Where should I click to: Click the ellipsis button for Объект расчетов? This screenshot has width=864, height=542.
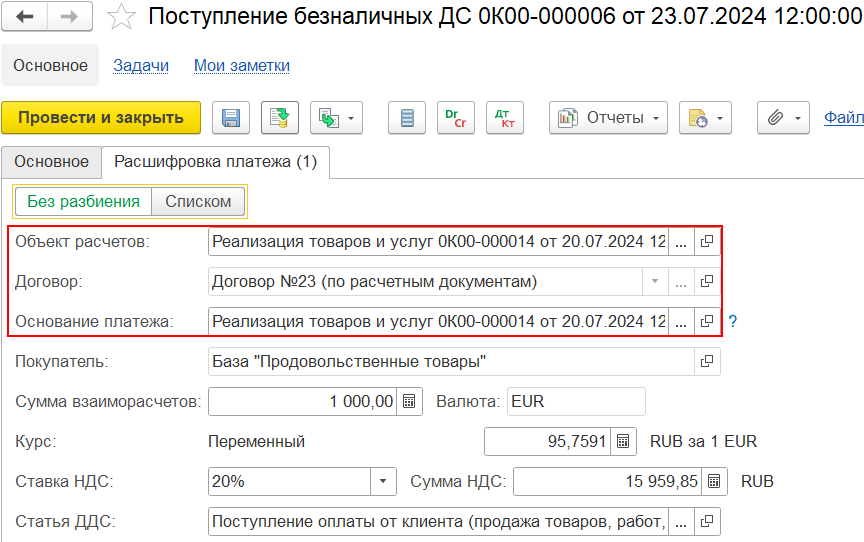[x=681, y=242]
